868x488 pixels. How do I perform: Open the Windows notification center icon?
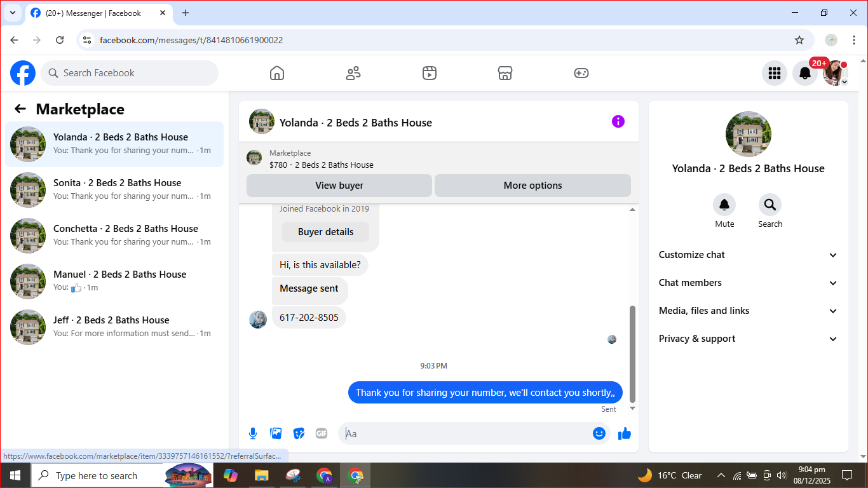tap(847, 475)
